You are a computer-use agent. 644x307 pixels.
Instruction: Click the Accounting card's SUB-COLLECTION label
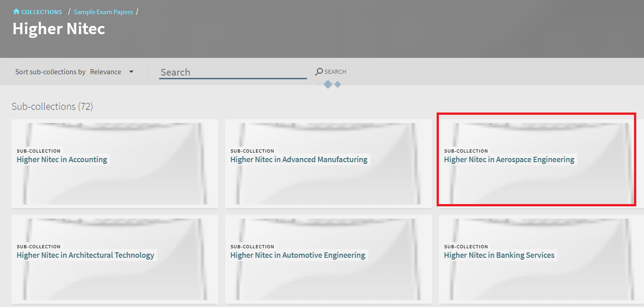tap(39, 151)
